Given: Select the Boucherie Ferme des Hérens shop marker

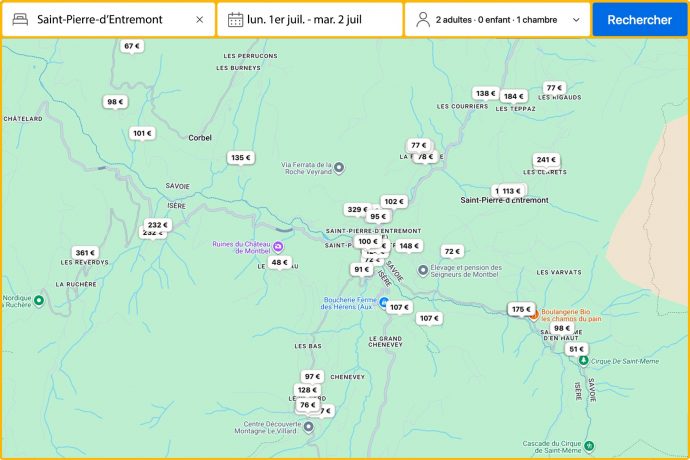Looking at the screenshot, I should pos(383,301).
